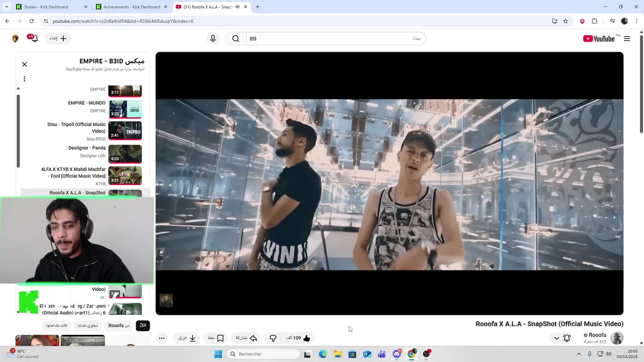644x362 pixels.
Task: Open File Explorer from the taskbar
Action: [x=338, y=354]
